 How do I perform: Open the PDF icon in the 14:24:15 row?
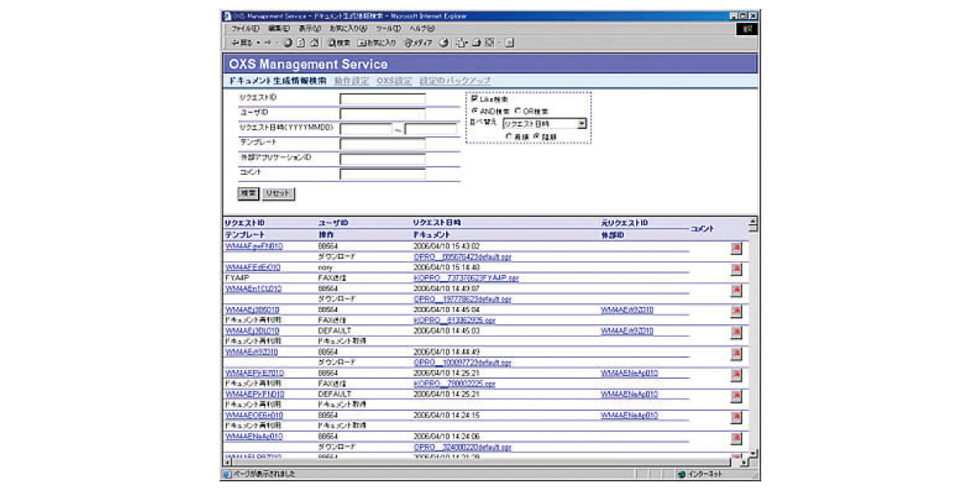click(x=736, y=419)
